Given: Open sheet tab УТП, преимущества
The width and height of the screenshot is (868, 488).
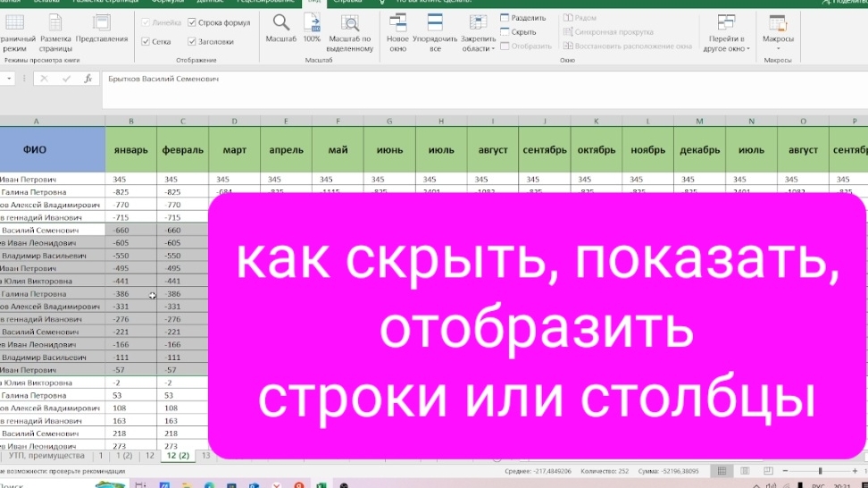Looking at the screenshot, I should (46, 456).
